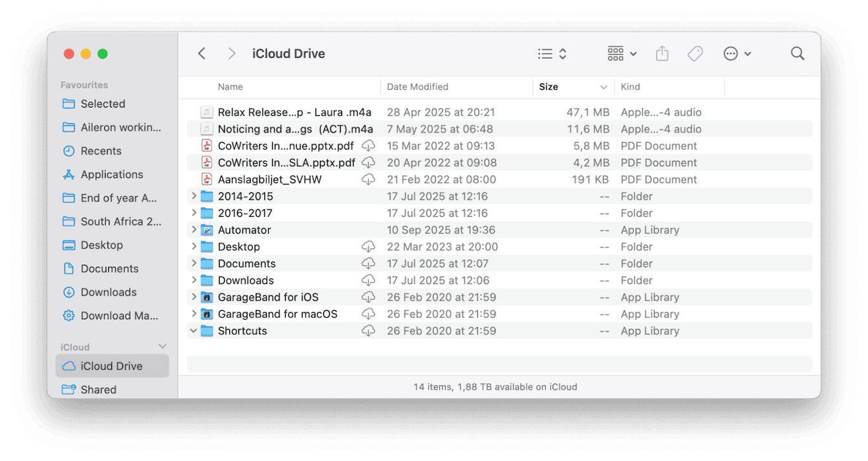This screenshot has width=868, height=461.
Task: Download Documents folder using its cloud icon
Action: pyautogui.click(x=369, y=264)
